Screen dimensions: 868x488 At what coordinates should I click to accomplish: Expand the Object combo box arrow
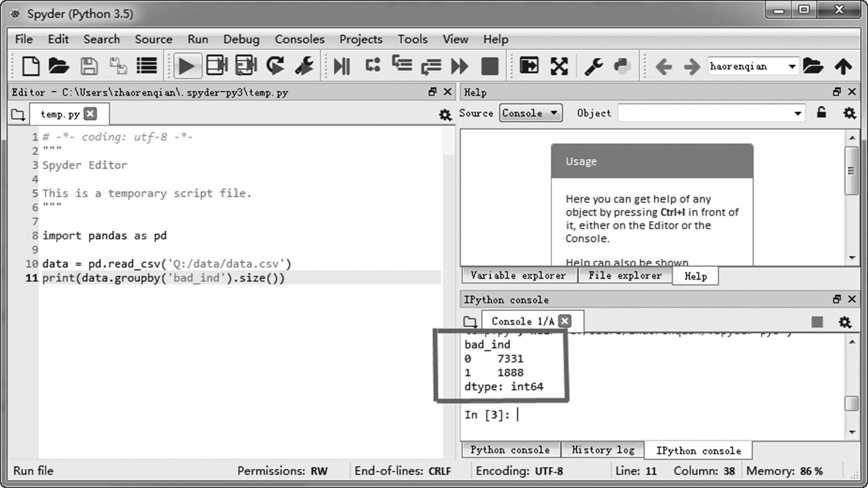(x=797, y=113)
